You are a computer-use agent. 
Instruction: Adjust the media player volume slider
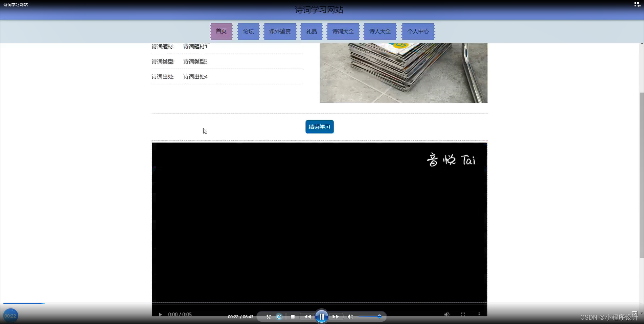click(370, 317)
